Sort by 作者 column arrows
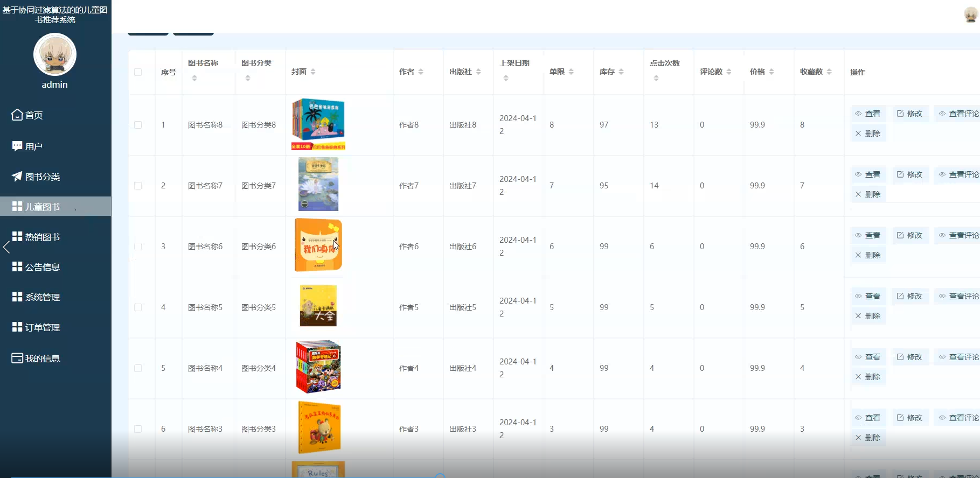This screenshot has width=980, height=478. tap(421, 72)
